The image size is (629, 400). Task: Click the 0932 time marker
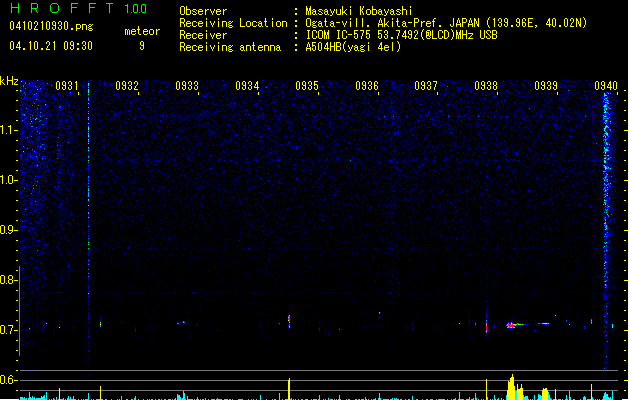point(127,86)
